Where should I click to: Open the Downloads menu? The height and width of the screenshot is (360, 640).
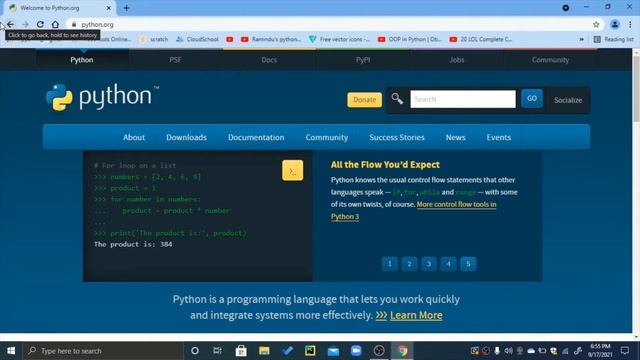point(186,137)
